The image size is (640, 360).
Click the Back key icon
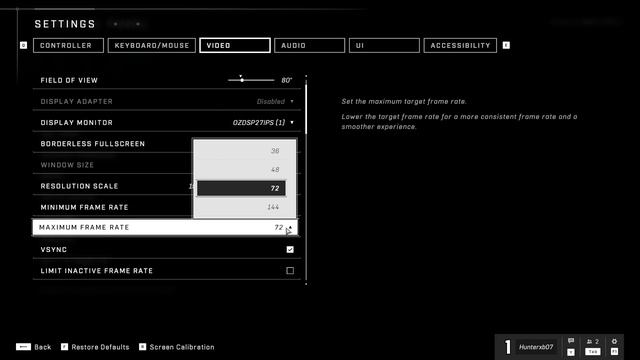(x=23, y=347)
